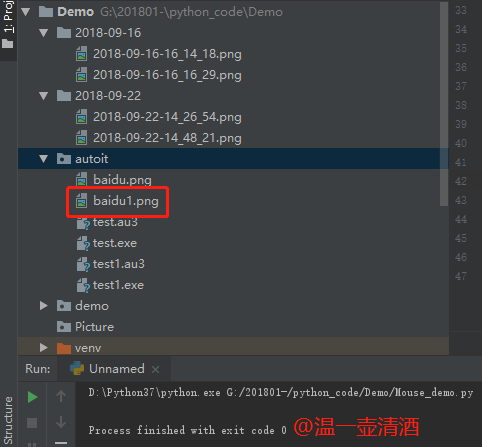Collapse the autoit folder
This screenshot has height=447, width=482.
(x=43, y=159)
